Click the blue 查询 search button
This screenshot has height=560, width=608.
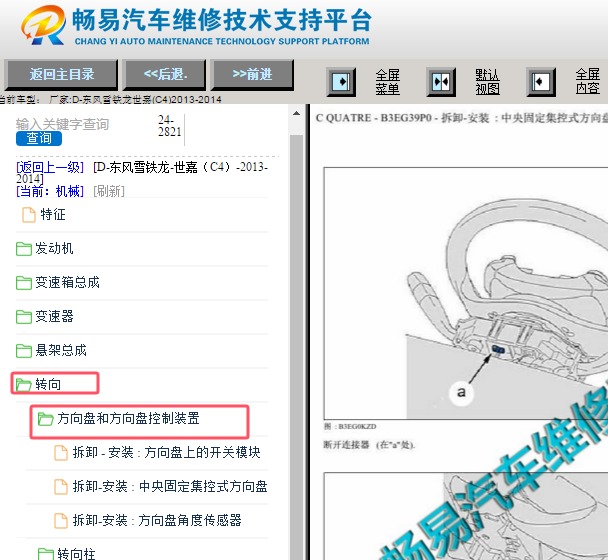click(x=39, y=138)
